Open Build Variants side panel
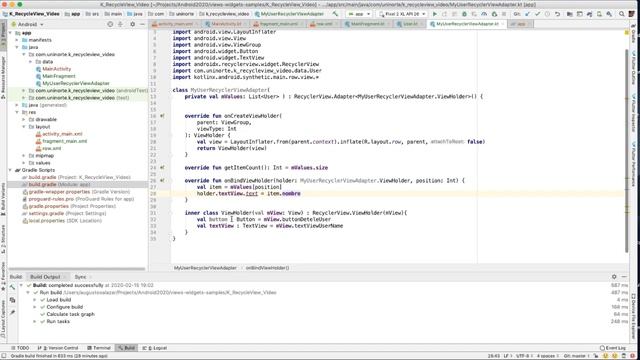This screenshot has height=360, width=640. [x=3, y=199]
